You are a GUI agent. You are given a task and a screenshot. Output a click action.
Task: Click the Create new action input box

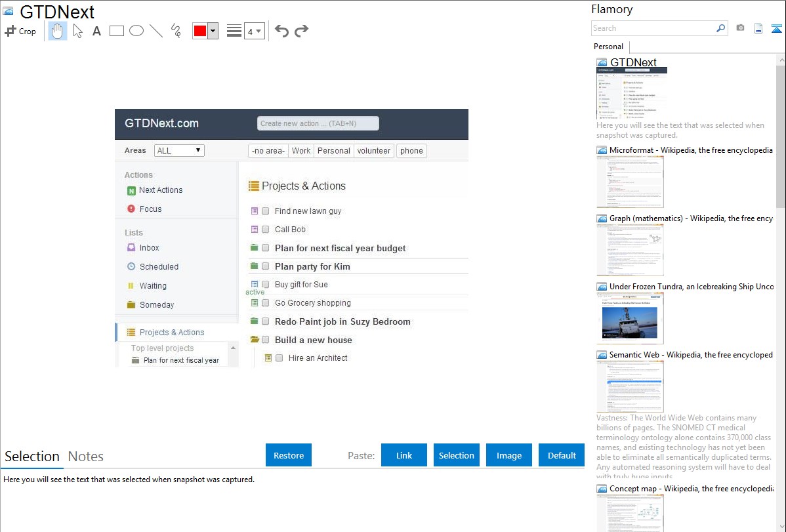318,123
